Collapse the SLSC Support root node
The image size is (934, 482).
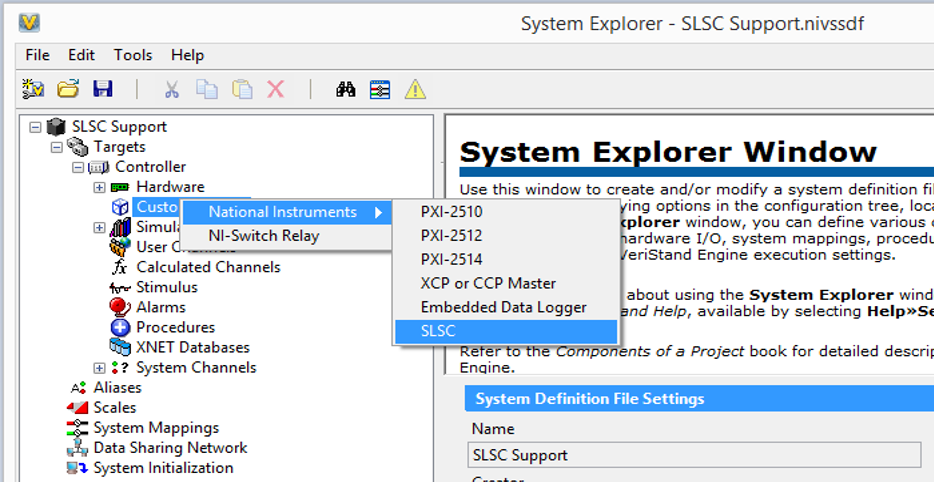(36, 127)
